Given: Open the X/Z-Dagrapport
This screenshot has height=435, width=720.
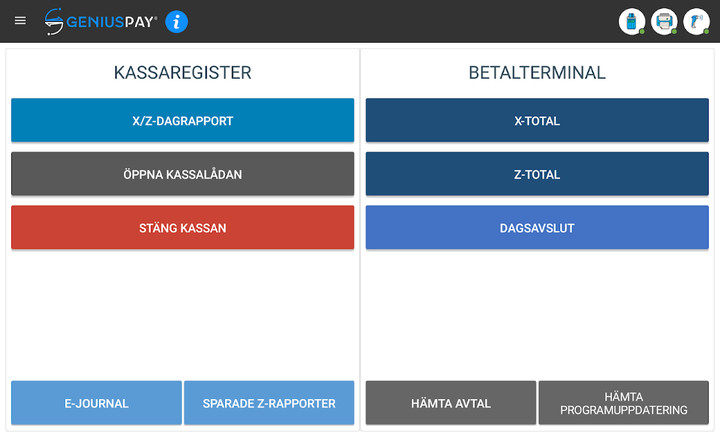Looking at the screenshot, I should tap(182, 121).
